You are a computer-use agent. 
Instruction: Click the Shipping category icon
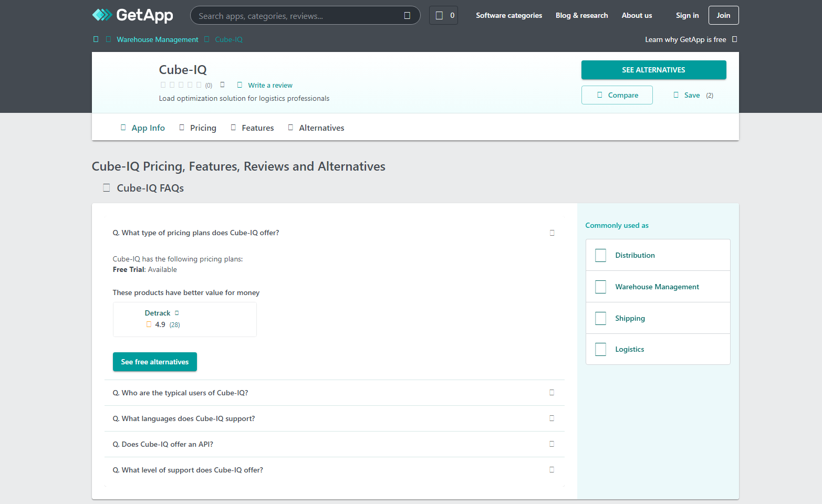[x=601, y=318]
